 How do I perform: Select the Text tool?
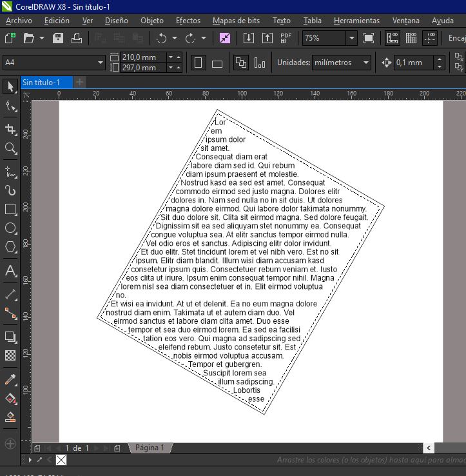[x=10, y=270]
